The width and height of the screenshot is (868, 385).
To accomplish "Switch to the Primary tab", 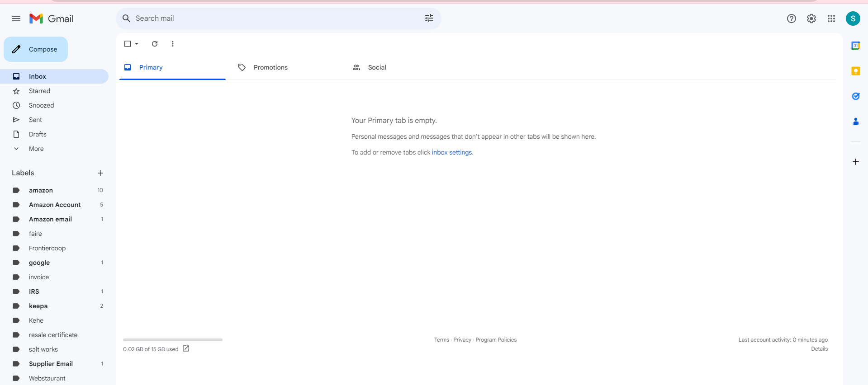I will [x=172, y=67].
